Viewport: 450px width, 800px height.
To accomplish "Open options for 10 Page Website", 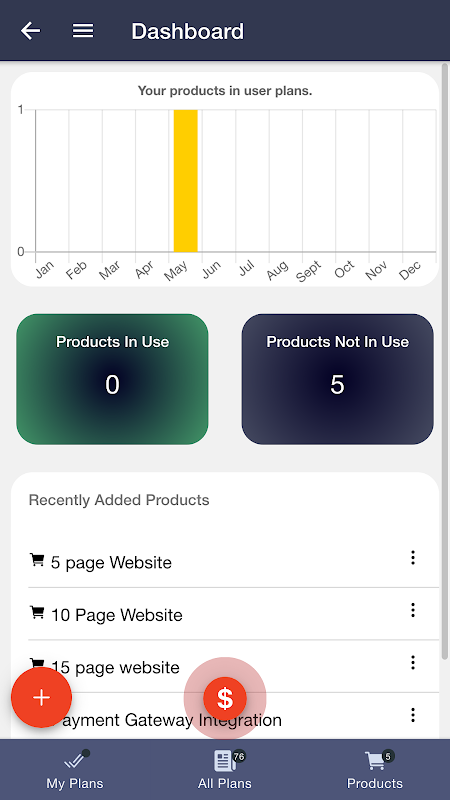I will [413, 610].
